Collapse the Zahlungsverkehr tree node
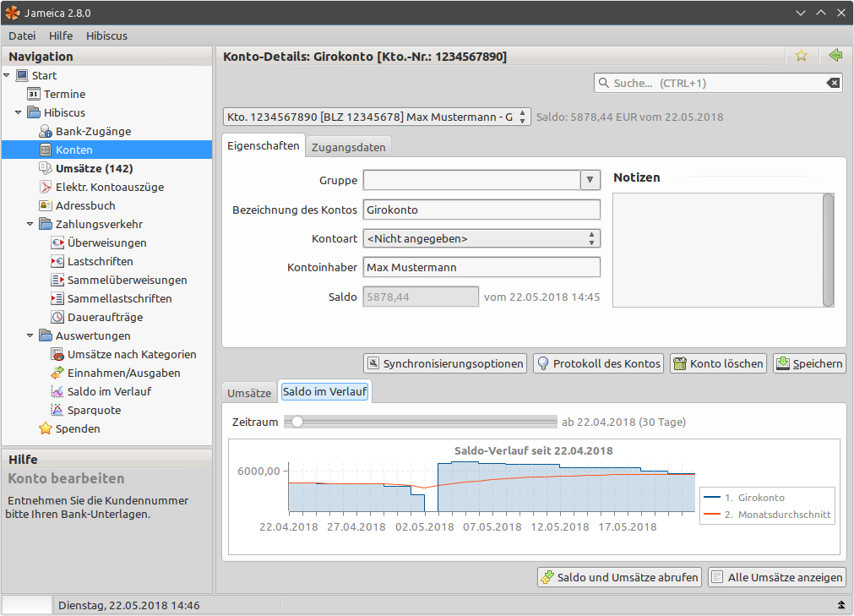The height and width of the screenshot is (616, 854). 30,224
